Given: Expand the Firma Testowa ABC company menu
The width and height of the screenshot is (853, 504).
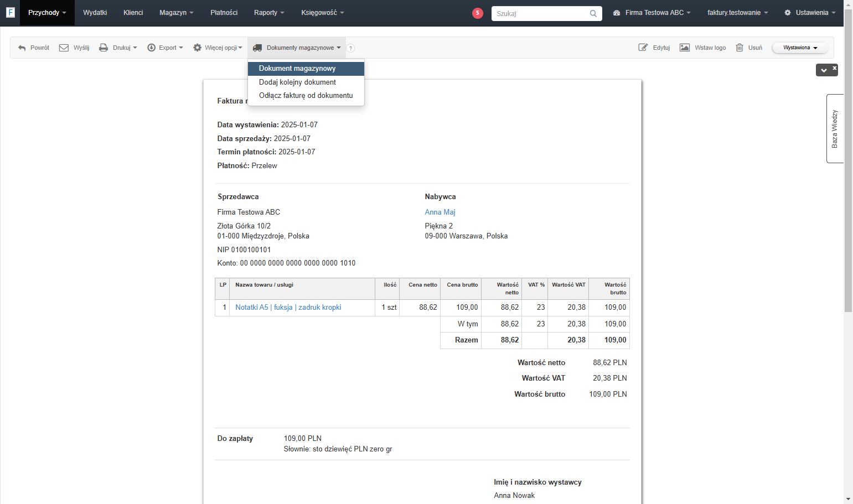Looking at the screenshot, I should click(x=652, y=13).
